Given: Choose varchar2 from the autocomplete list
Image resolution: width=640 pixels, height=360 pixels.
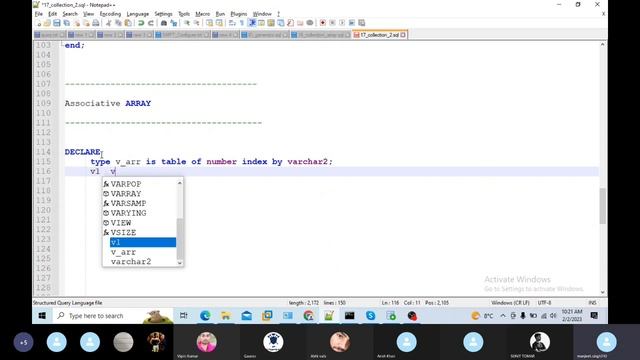Looking at the screenshot, I should [131, 262].
